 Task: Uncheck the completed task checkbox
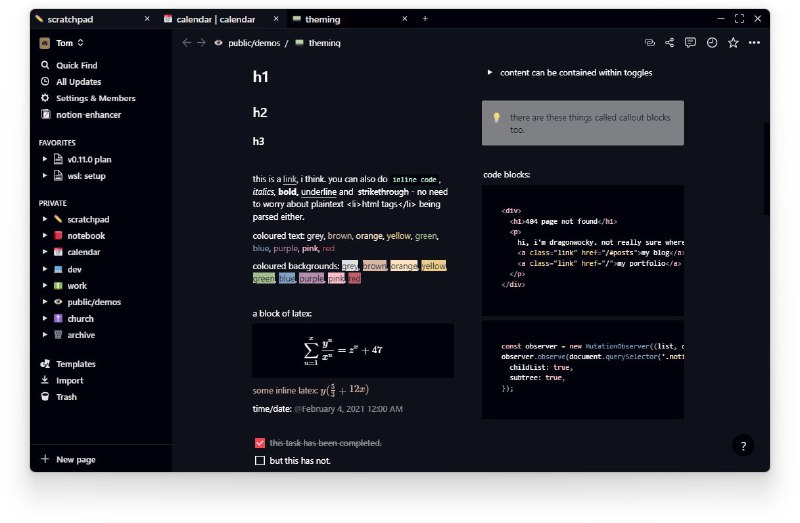coord(260,443)
